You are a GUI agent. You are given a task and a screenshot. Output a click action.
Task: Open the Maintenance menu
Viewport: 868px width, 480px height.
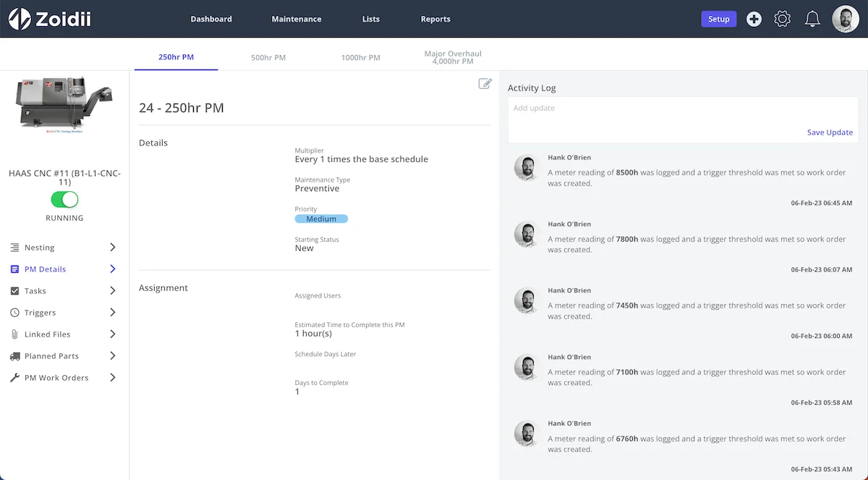tap(297, 20)
